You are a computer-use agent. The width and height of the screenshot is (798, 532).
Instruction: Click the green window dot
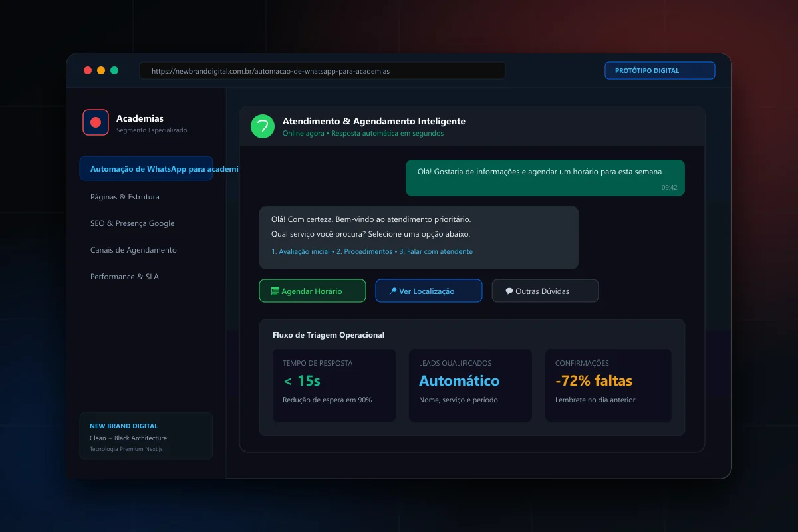114,70
